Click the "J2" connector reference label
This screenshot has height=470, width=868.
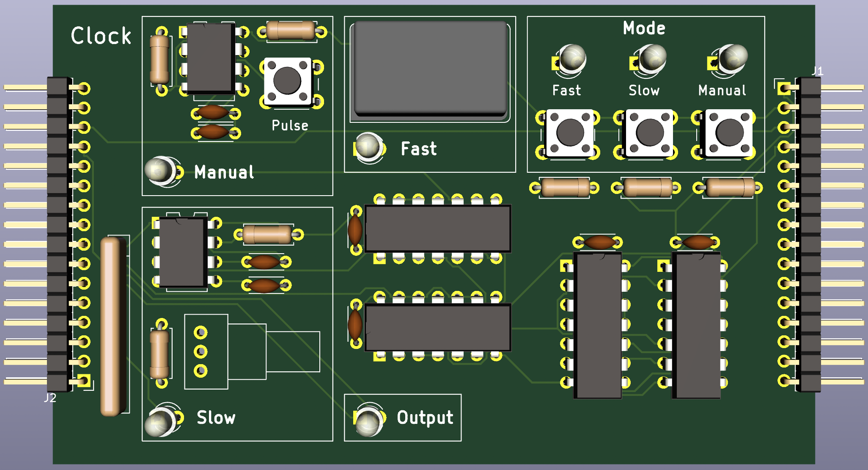(50, 398)
